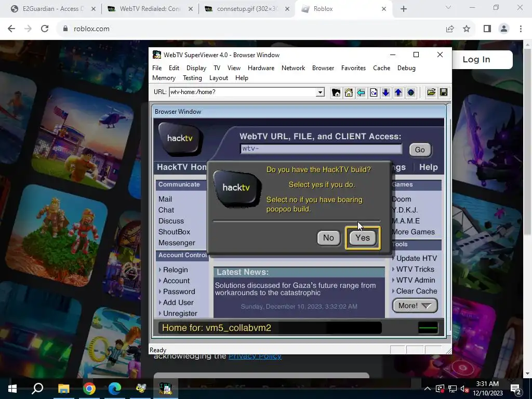This screenshot has height=399, width=532.
Task: Click the Go button beside the wtv- field
Action: click(420, 150)
